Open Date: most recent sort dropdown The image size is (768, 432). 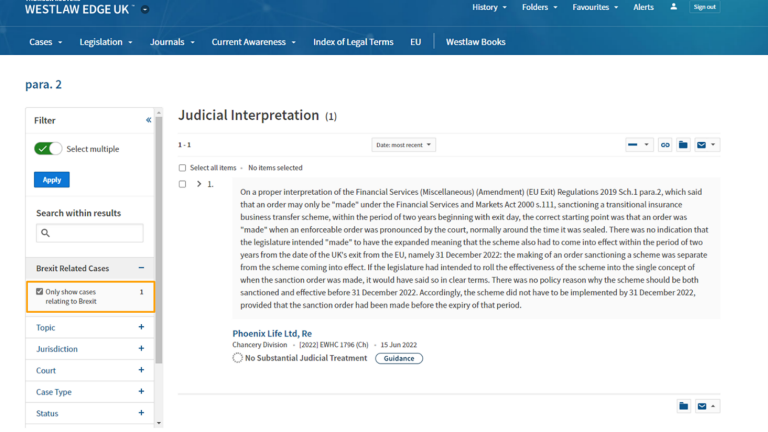coord(404,145)
